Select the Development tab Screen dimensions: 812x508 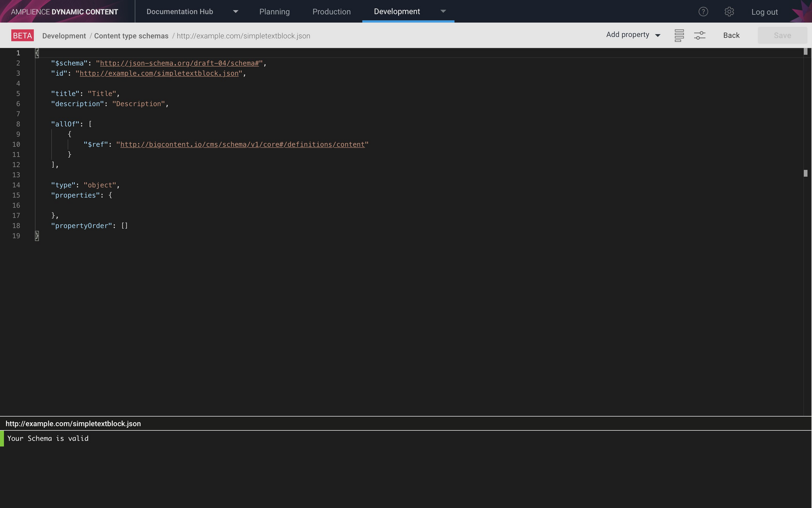[396, 11]
